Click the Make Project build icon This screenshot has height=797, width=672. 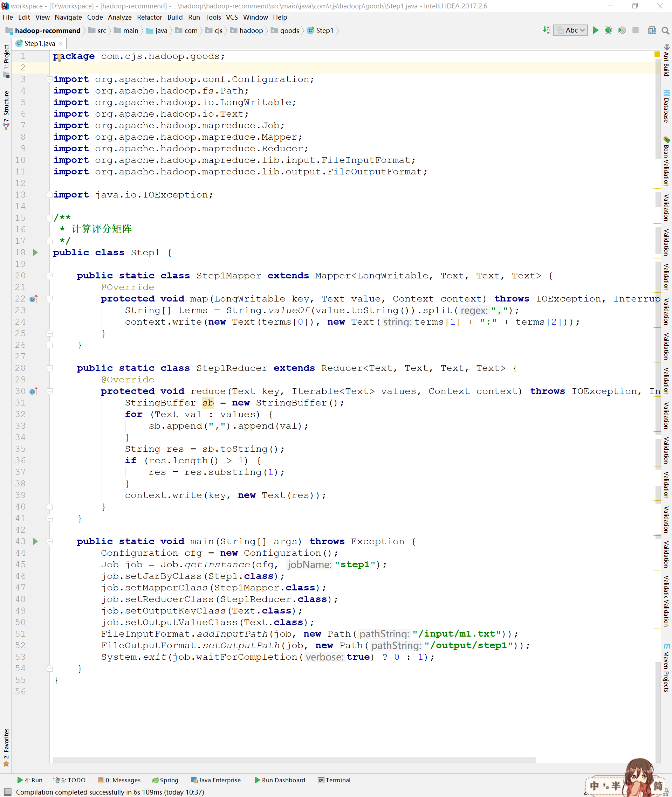547,30
